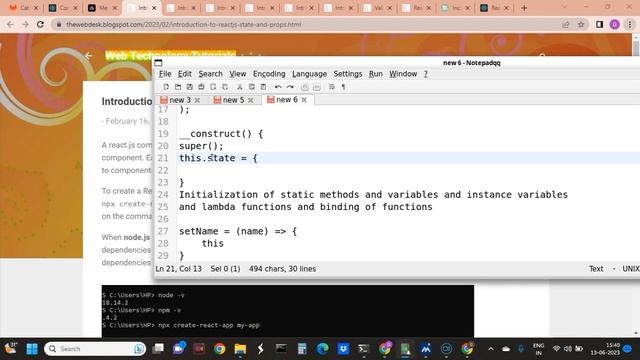
Task: Open Microsoft Edge from taskbar
Action: (323, 349)
